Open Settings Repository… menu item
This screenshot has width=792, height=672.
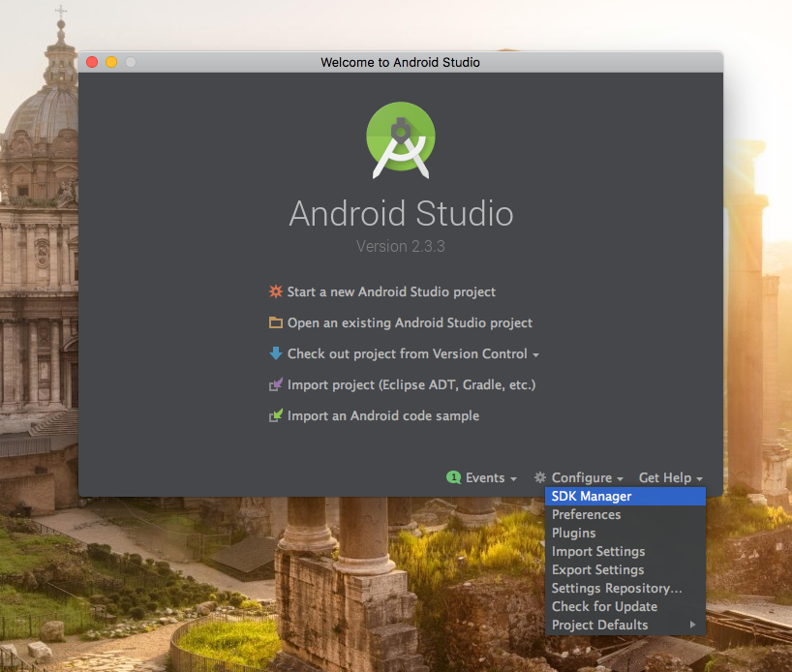[x=625, y=588]
